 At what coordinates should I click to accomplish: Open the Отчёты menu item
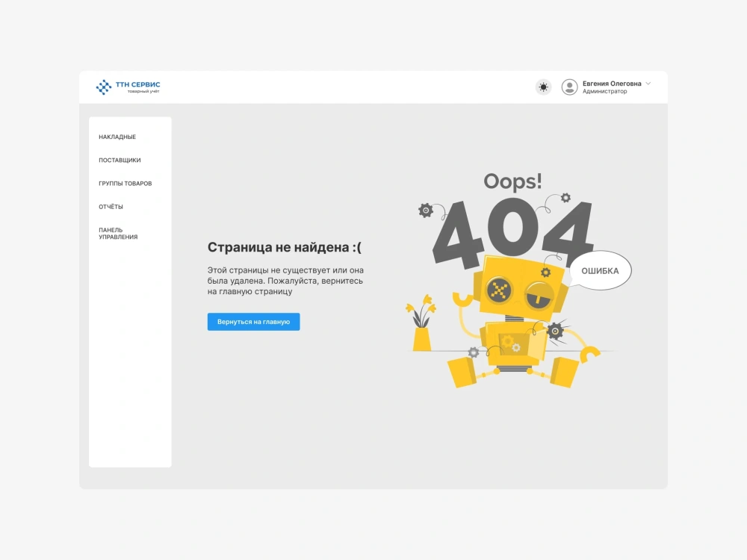pyautogui.click(x=111, y=207)
